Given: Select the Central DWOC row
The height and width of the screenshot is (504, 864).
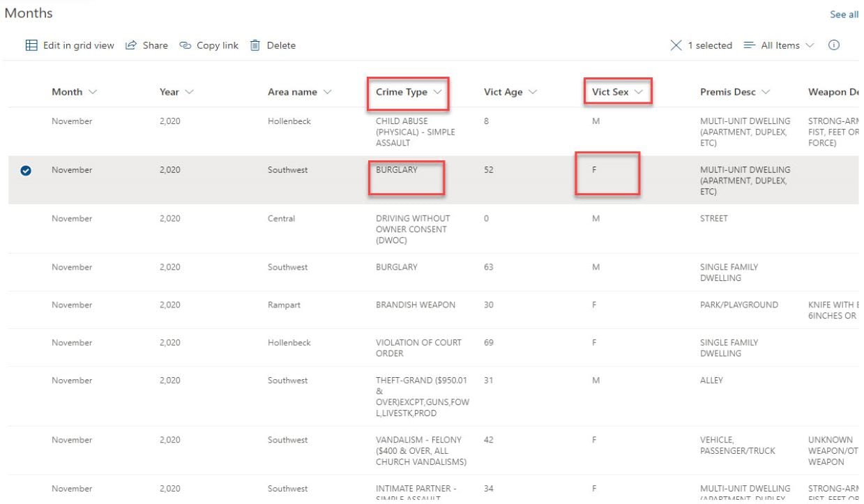Looking at the screenshot, I should click(x=27, y=219).
